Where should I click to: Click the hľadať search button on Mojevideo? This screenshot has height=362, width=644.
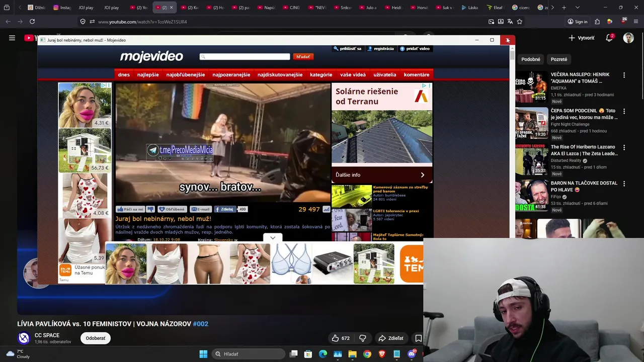coord(303,57)
